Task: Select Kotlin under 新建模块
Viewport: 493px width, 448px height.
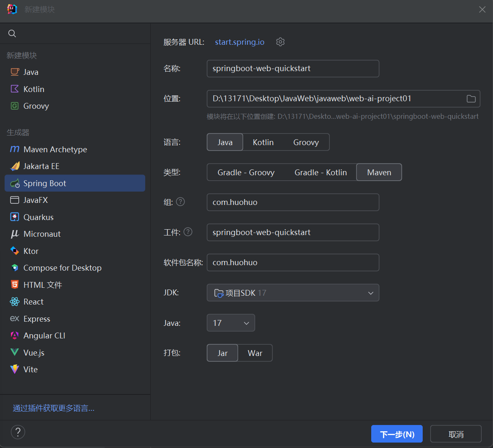Action: point(75,89)
